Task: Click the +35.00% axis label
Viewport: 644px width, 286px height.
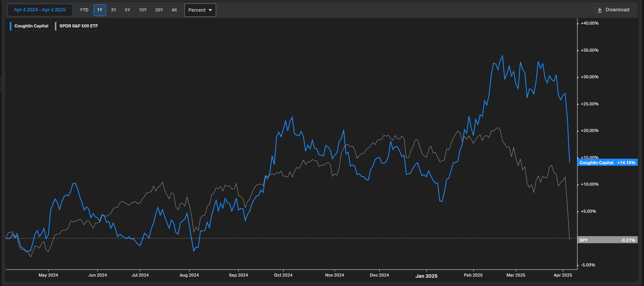Action: [x=590, y=51]
